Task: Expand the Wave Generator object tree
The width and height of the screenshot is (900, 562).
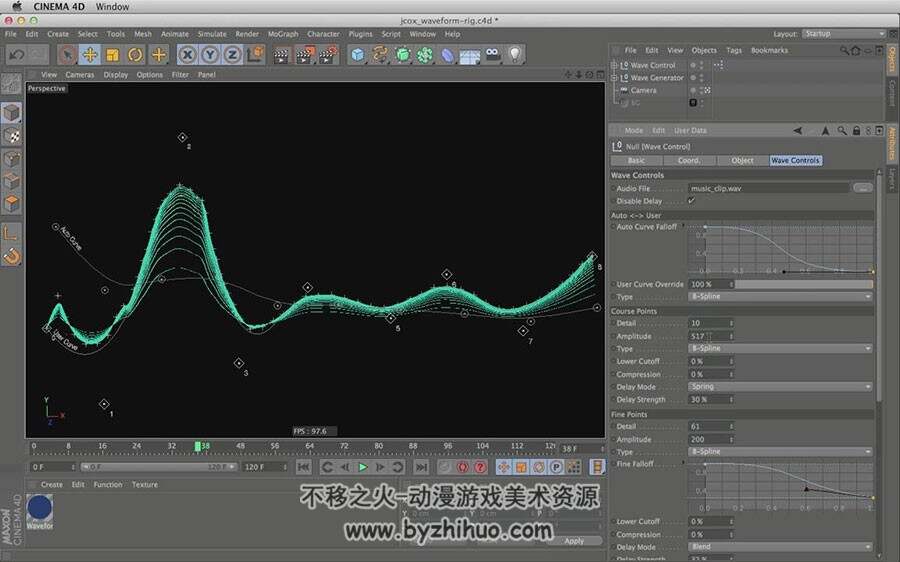Action: pos(614,78)
